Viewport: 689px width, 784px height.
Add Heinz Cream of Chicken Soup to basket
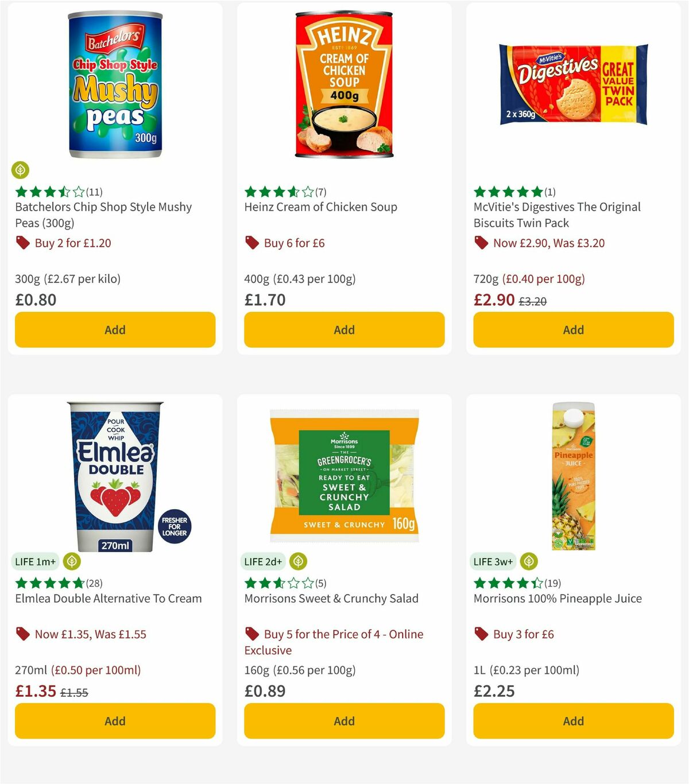pos(343,329)
